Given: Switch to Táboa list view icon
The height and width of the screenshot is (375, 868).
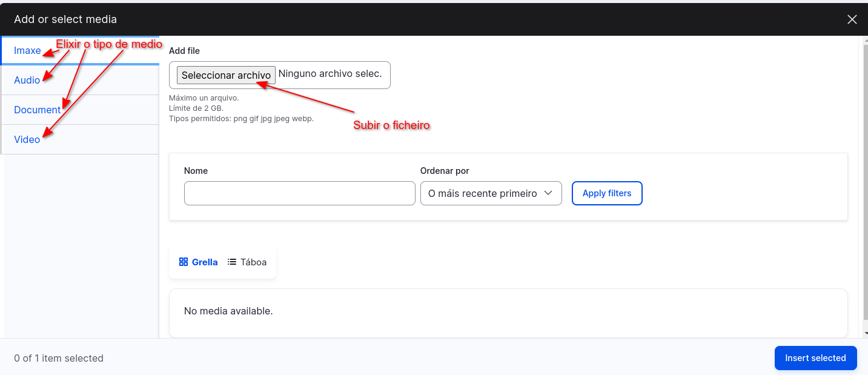Looking at the screenshot, I should click(x=232, y=262).
